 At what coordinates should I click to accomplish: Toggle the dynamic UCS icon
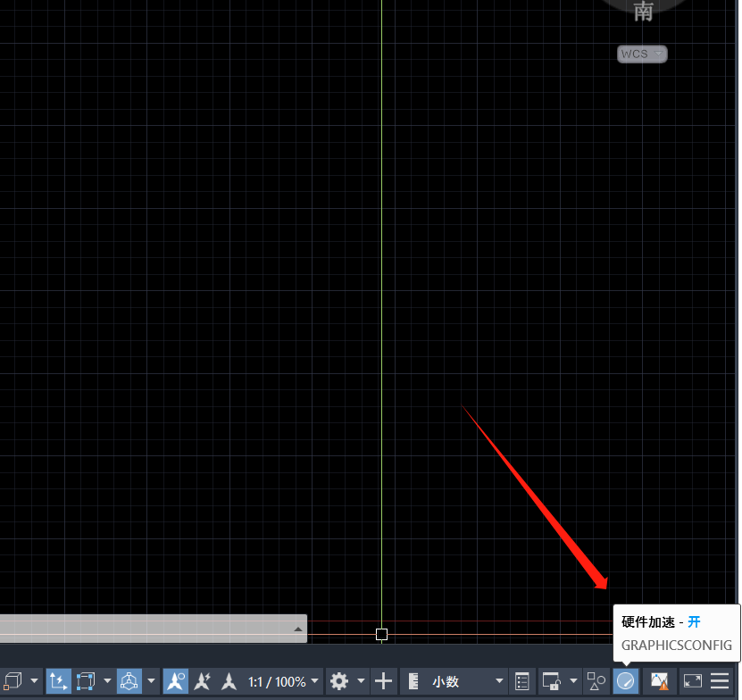coord(59,681)
